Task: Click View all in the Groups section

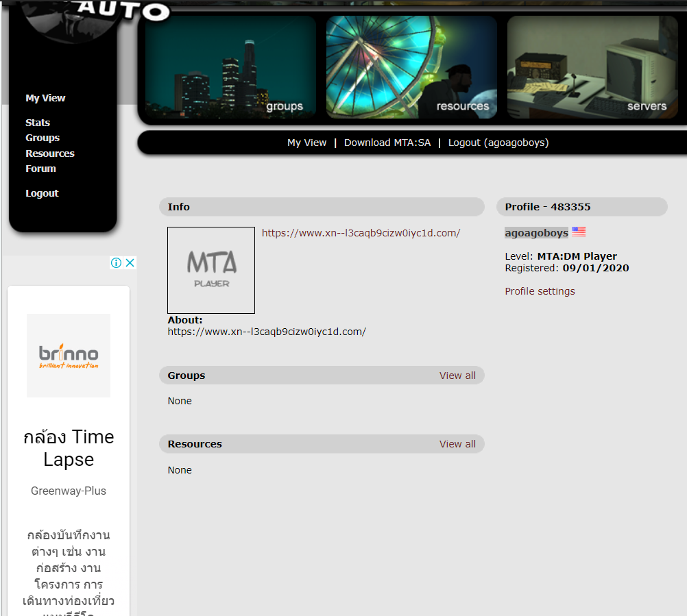Action: coord(457,375)
